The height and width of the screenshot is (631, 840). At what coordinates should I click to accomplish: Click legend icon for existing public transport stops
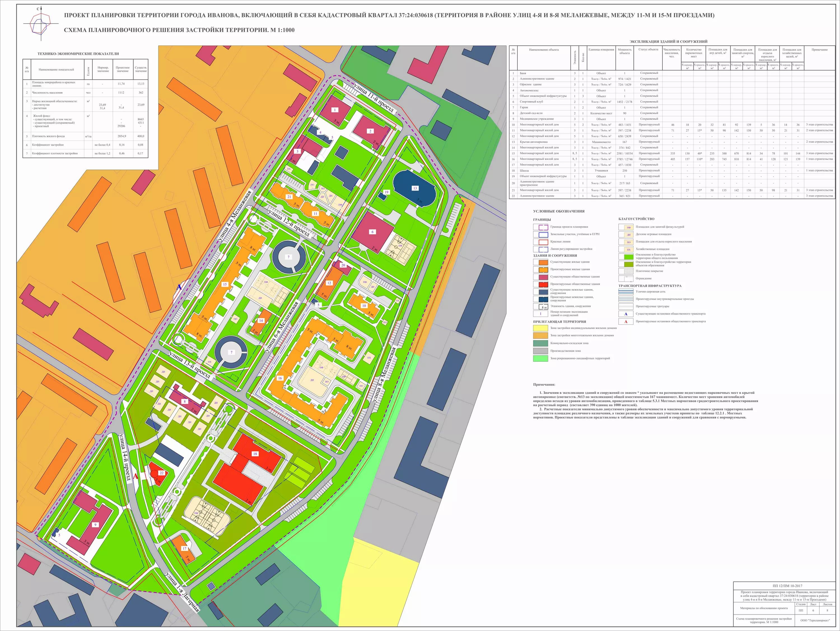[x=626, y=314]
